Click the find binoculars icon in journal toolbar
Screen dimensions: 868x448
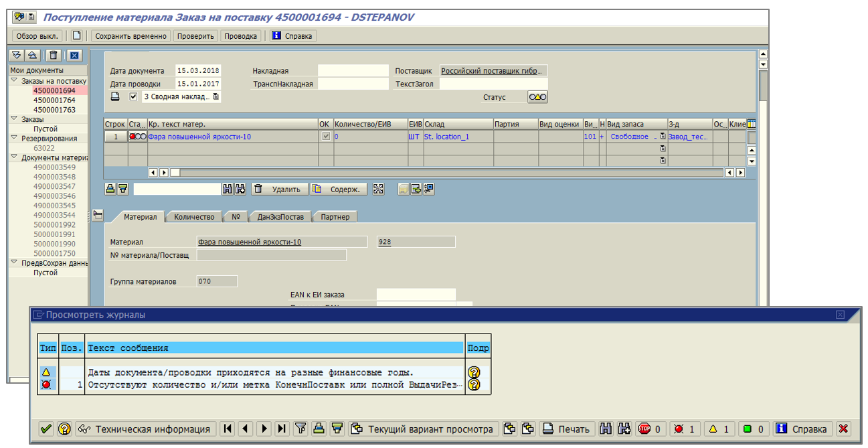pyautogui.click(x=606, y=429)
